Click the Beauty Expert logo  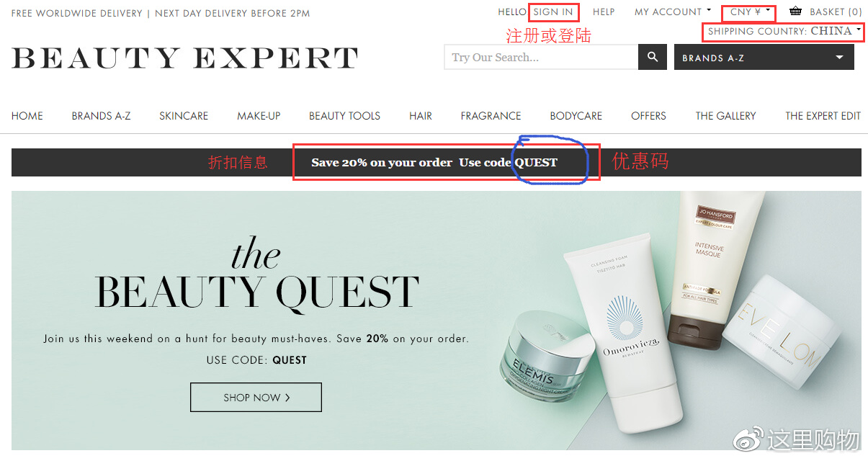pos(185,58)
